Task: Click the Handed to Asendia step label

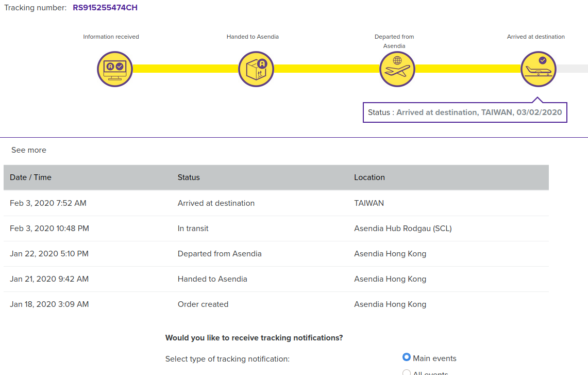Action: (x=253, y=37)
